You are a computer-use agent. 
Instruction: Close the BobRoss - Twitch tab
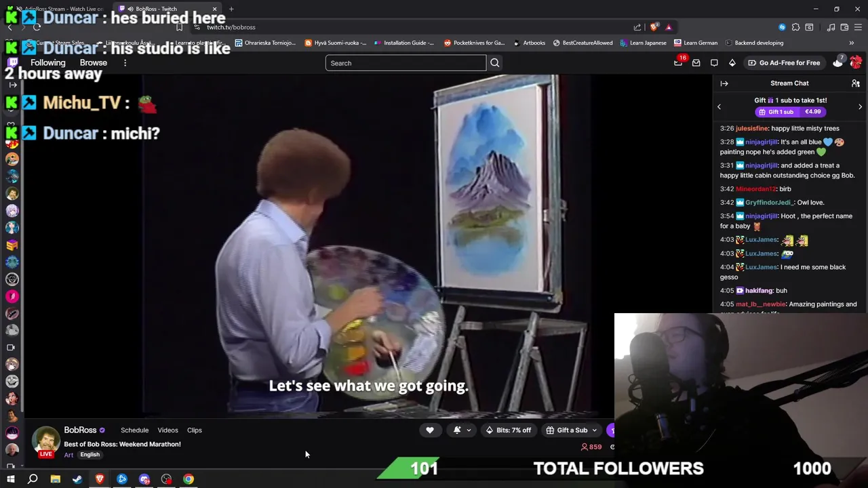pos(214,9)
